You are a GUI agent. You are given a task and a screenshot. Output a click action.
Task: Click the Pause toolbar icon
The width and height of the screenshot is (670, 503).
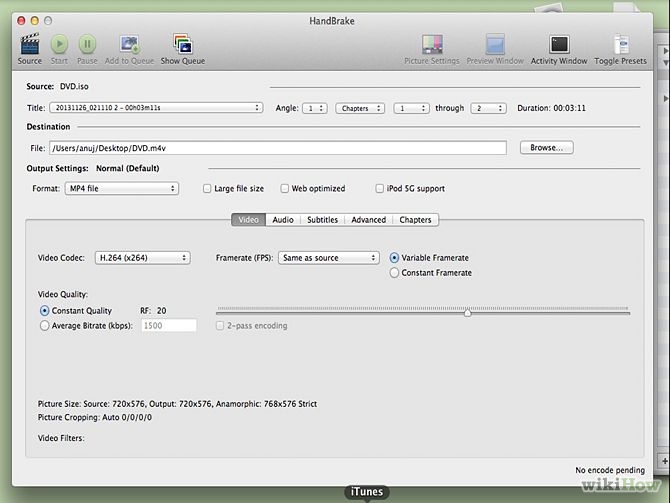[87, 44]
